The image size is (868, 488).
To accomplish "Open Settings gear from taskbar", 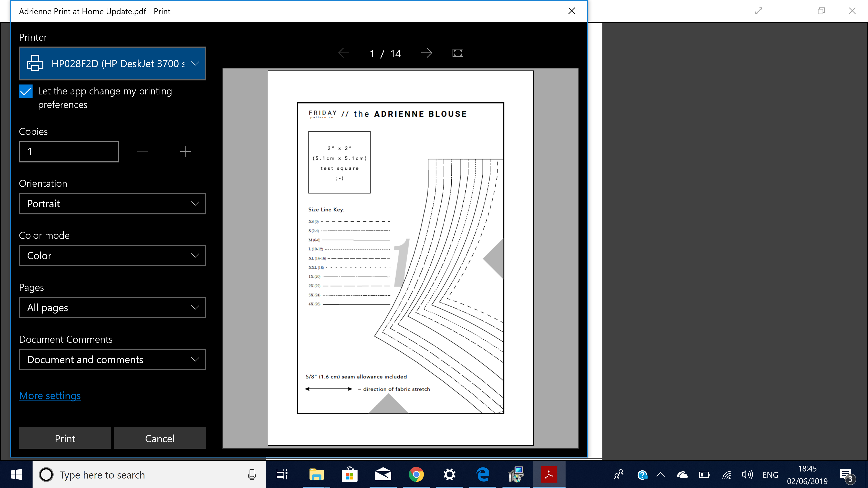I will tap(450, 475).
